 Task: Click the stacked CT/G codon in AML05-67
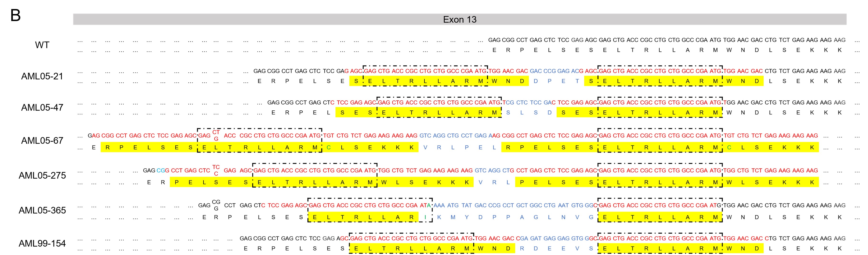click(x=216, y=136)
